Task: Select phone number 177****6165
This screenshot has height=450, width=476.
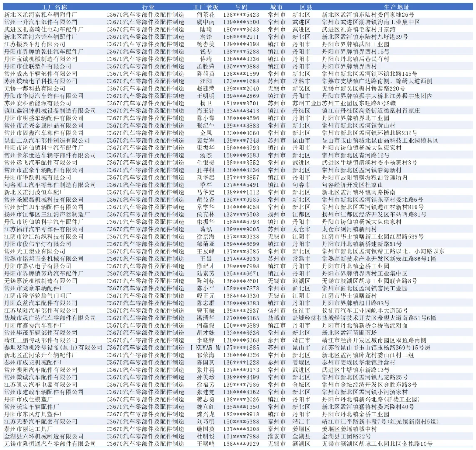Action: [x=241, y=318]
